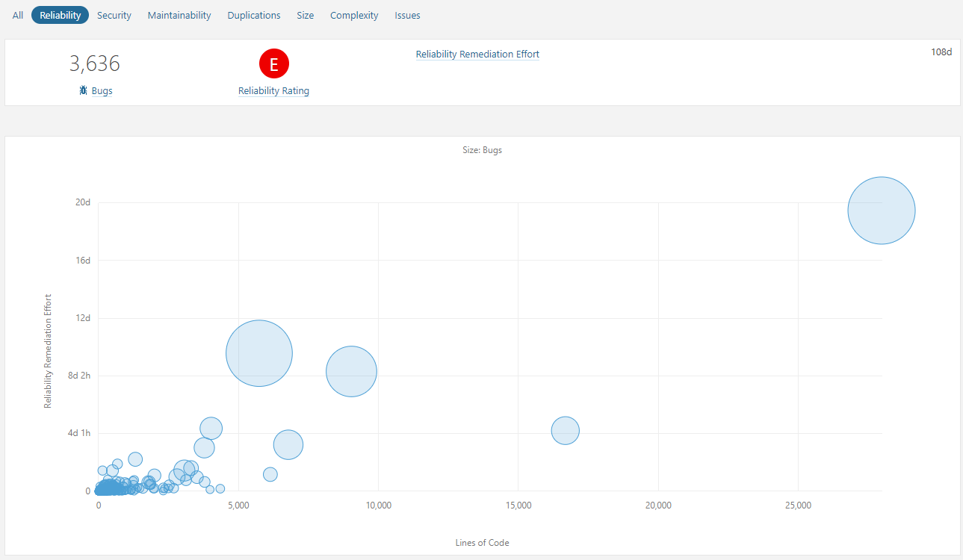Toggle the Reliability filter pill
This screenshot has height=560, width=963.
60,14
